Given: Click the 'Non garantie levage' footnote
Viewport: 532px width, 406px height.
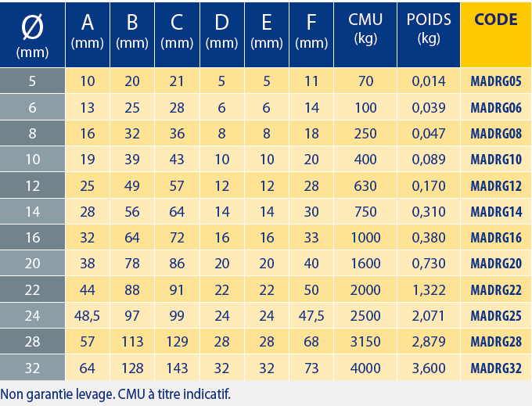Looking at the screenshot, I should [116, 393].
